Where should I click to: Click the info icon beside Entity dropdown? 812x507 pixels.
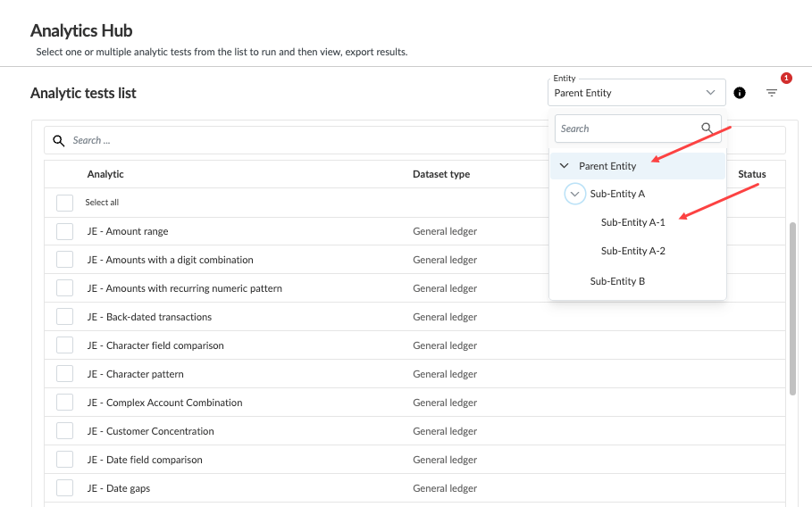pos(740,93)
